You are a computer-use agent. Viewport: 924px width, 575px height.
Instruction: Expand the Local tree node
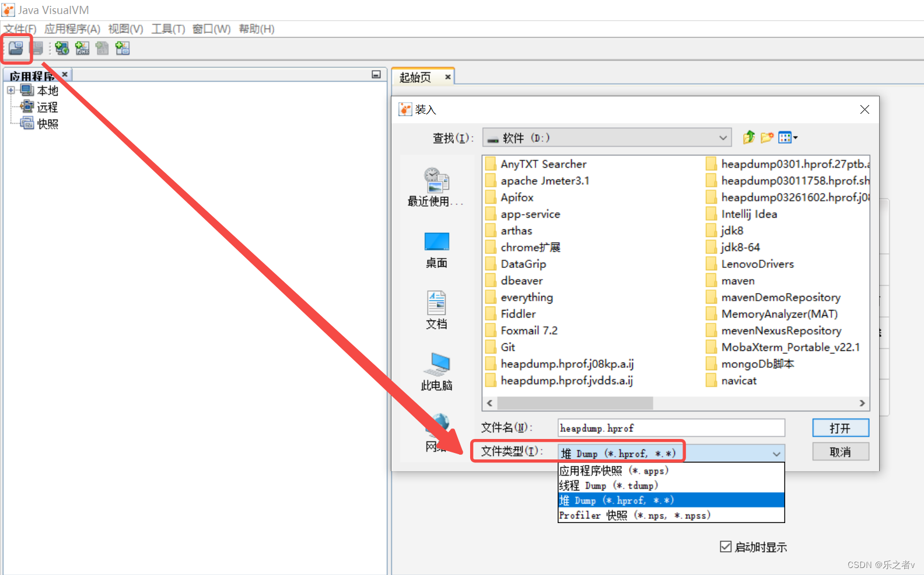point(11,90)
